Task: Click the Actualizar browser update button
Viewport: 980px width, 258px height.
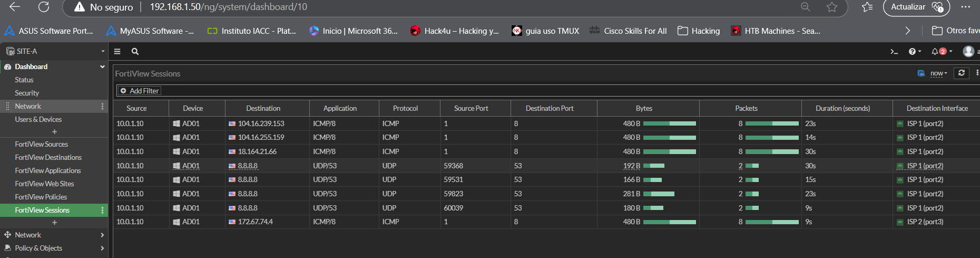Action: (916, 7)
